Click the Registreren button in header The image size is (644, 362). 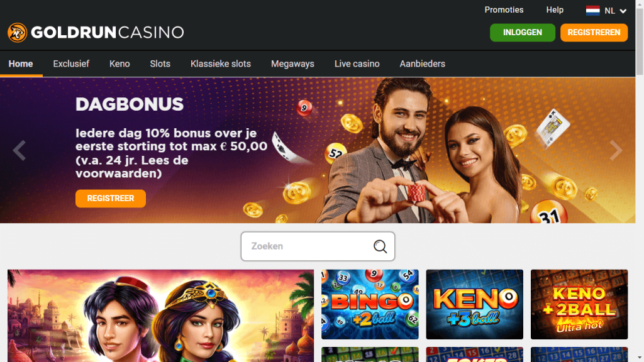click(594, 33)
